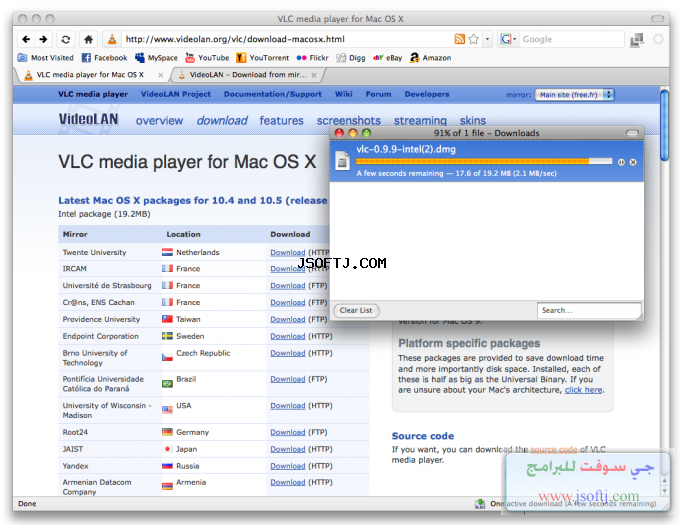
Task: Focus the Google search field
Action: [572, 39]
